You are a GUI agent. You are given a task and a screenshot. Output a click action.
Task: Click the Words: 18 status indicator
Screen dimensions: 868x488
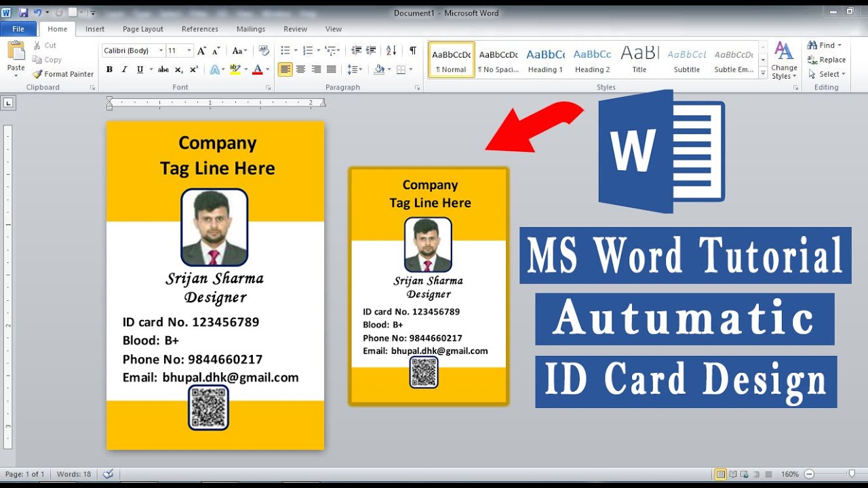(x=73, y=474)
